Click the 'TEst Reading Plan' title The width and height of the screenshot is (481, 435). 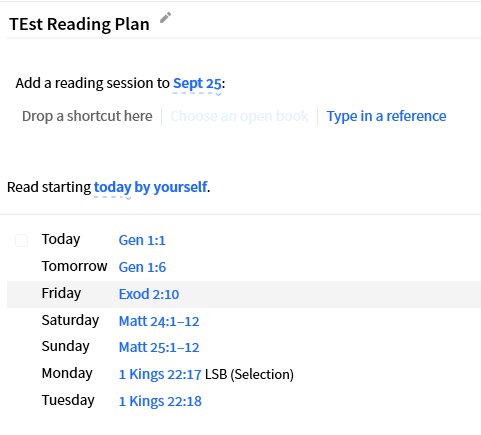click(79, 24)
